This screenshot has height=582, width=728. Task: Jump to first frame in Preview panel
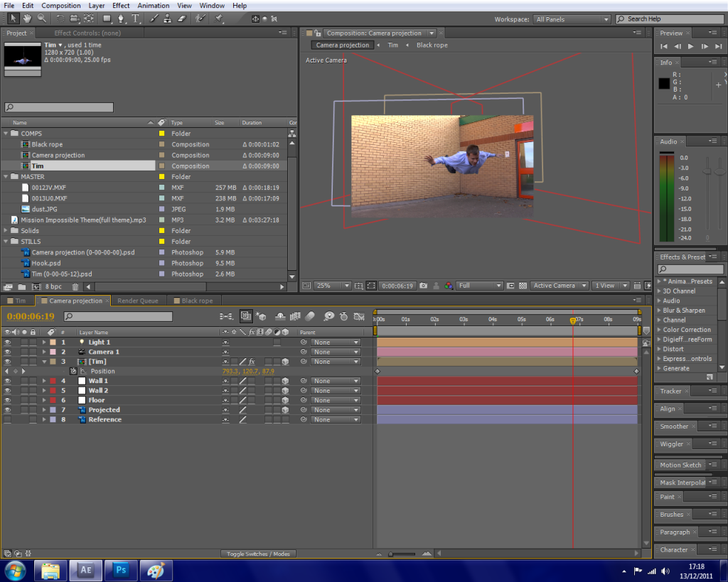point(664,46)
